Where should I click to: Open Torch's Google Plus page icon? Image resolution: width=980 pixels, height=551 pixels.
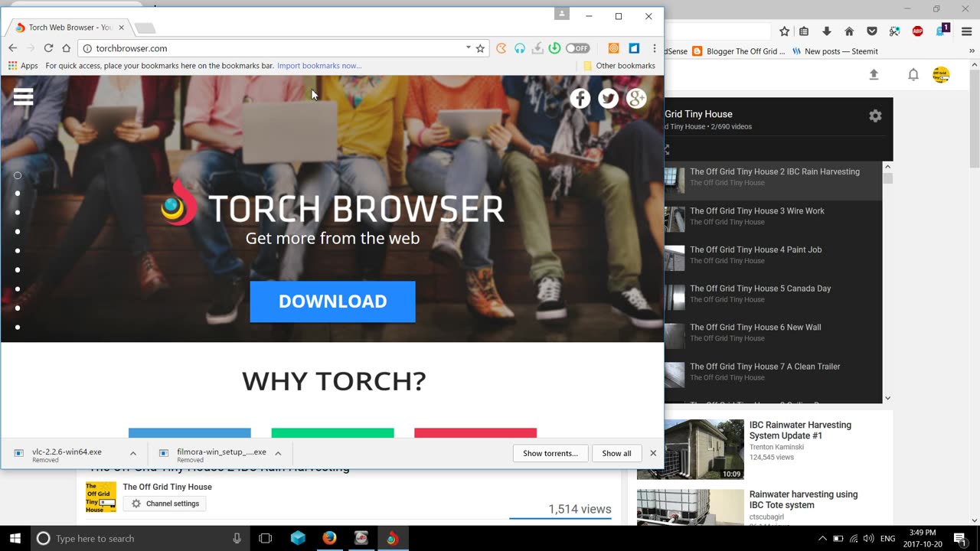point(636,98)
